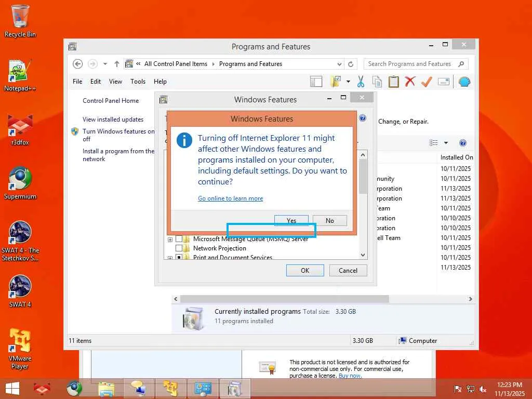Viewport: 532px width, 399px height.
Task: Click the features list scroll-down arrow
Action: 363,255
